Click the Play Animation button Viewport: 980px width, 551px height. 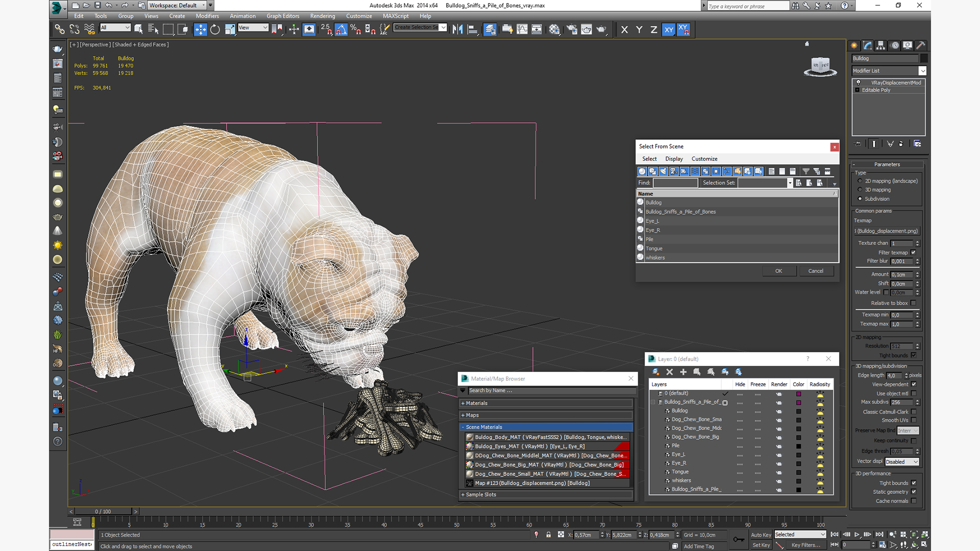pyautogui.click(x=857, y=535)
